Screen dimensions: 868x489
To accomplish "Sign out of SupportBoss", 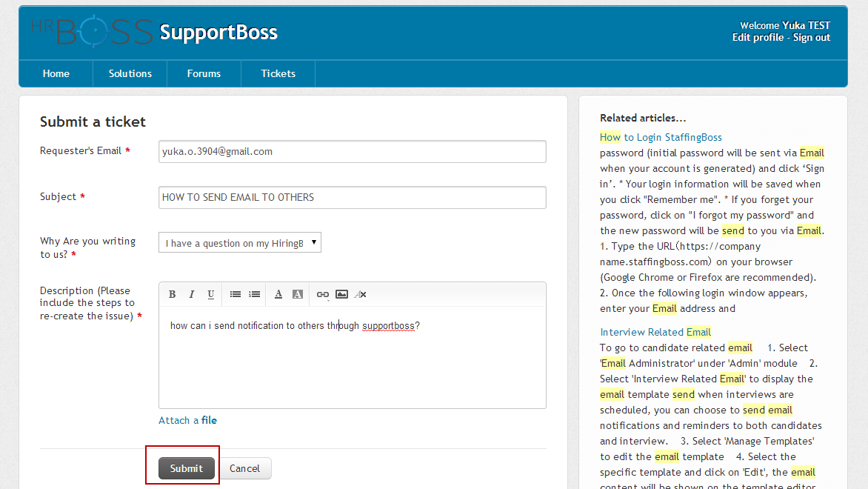I will click(x=812, y=38).
